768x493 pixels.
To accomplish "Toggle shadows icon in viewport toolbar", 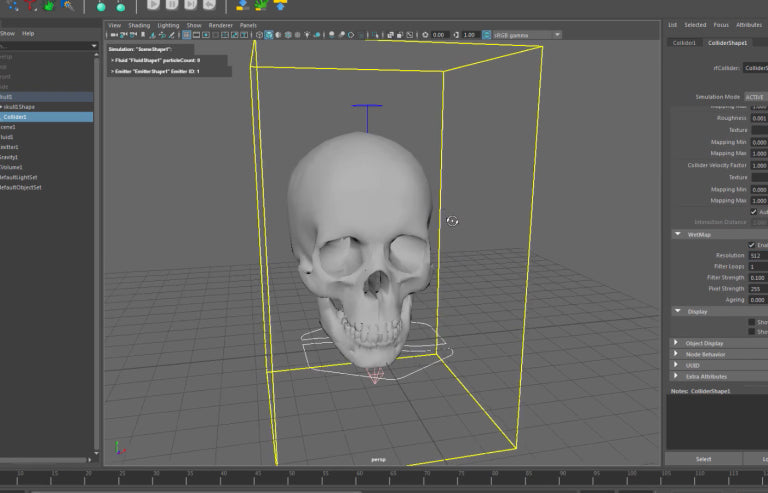I will (316, 35).
